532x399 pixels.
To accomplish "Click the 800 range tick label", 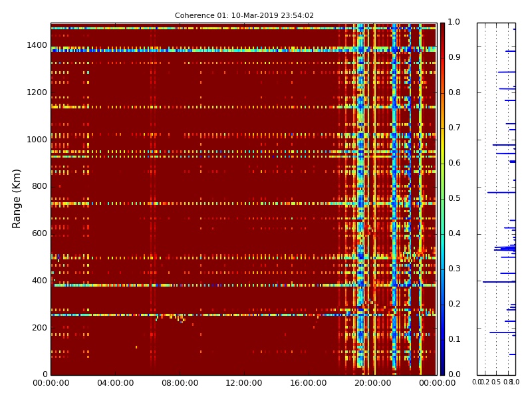I will tap(39, 186).
